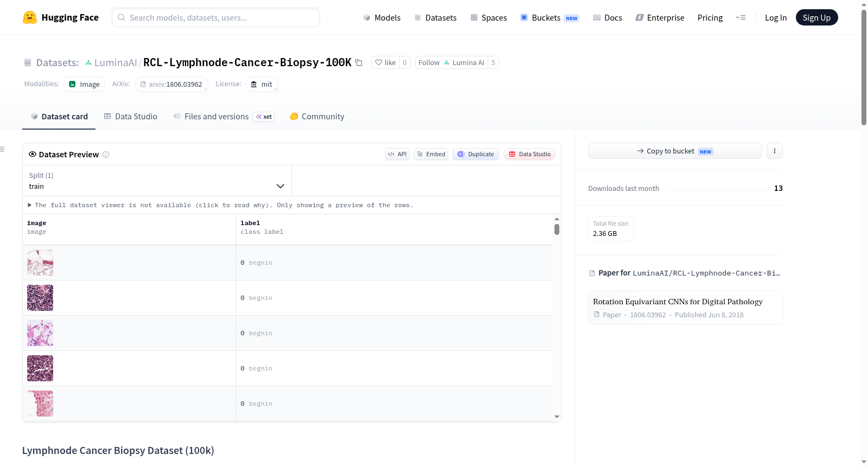The image size is (868, 467).
Task: Open the extra navigation menu icon
Action: point(741,17)
